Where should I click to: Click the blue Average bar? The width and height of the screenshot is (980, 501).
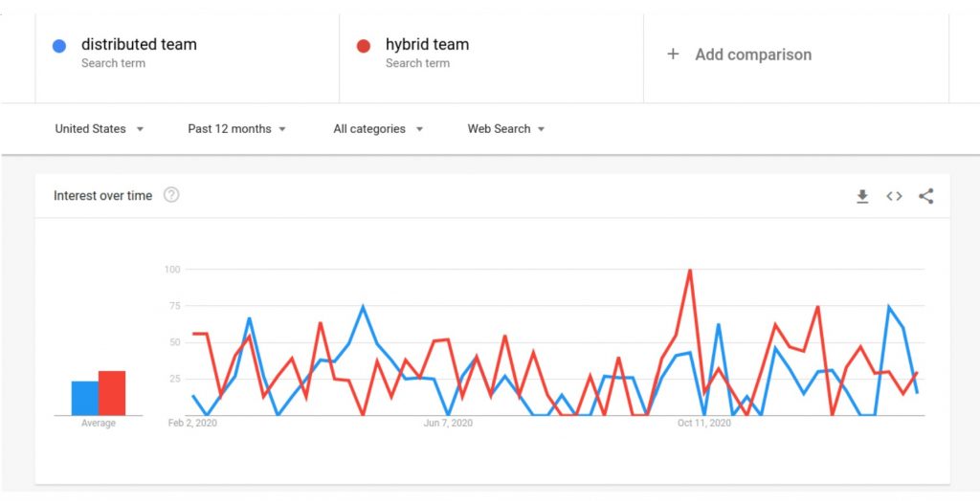click(x=85, y=398)
